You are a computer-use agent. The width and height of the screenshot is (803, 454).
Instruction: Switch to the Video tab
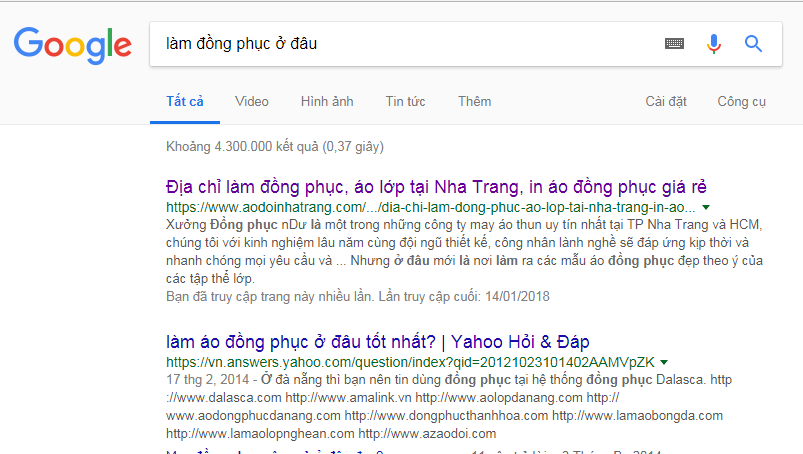tap(252, 101)
